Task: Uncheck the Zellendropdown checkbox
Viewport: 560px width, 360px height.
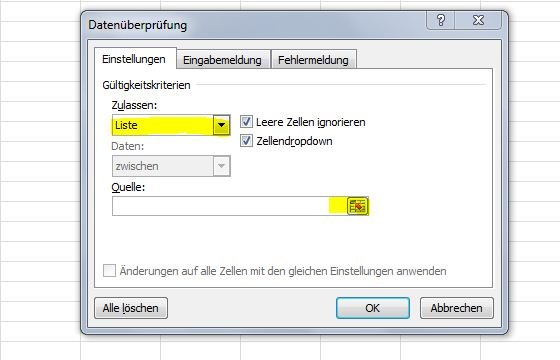Action: [x=246, y=141]
